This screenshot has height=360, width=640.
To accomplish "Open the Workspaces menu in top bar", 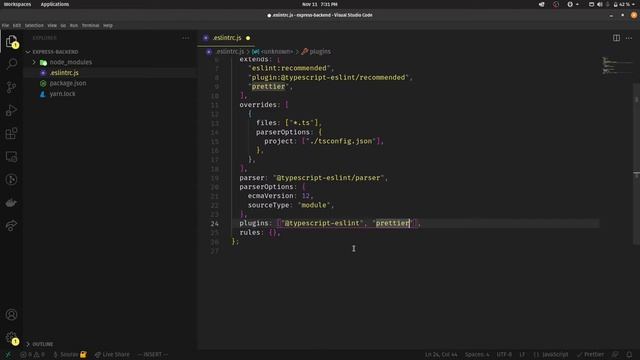I will (x=17, y=4).
